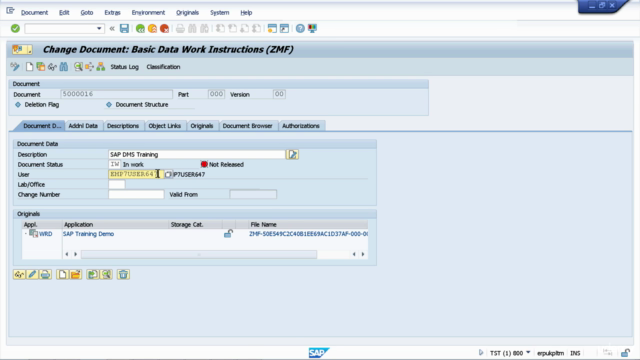The height and width of the screenshot is (360, 640).
Task: Switch to the Addnl Data tab
Action: coord(83,126)
